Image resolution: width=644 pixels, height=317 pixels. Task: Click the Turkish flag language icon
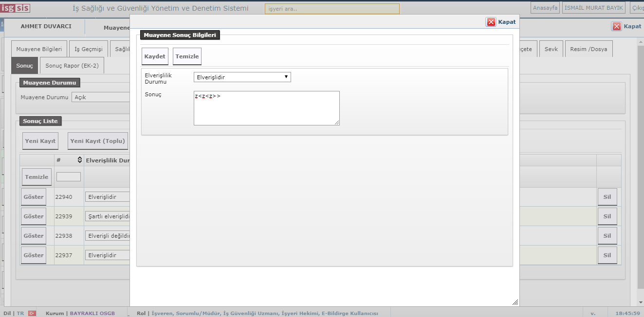click(32, 313)
